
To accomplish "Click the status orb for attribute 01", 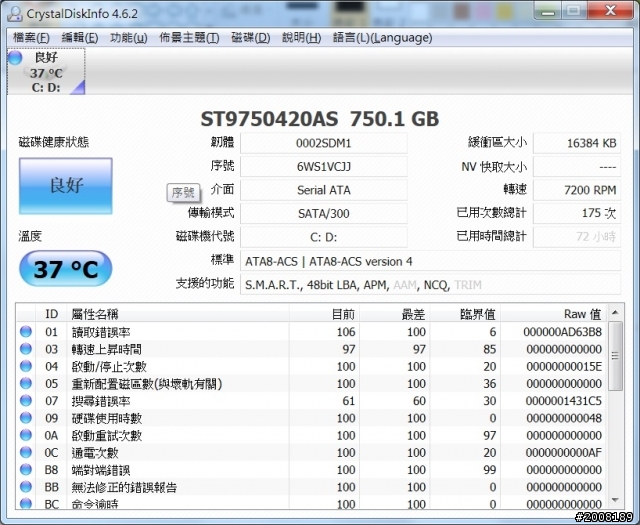I will click(x=26, y=331).
